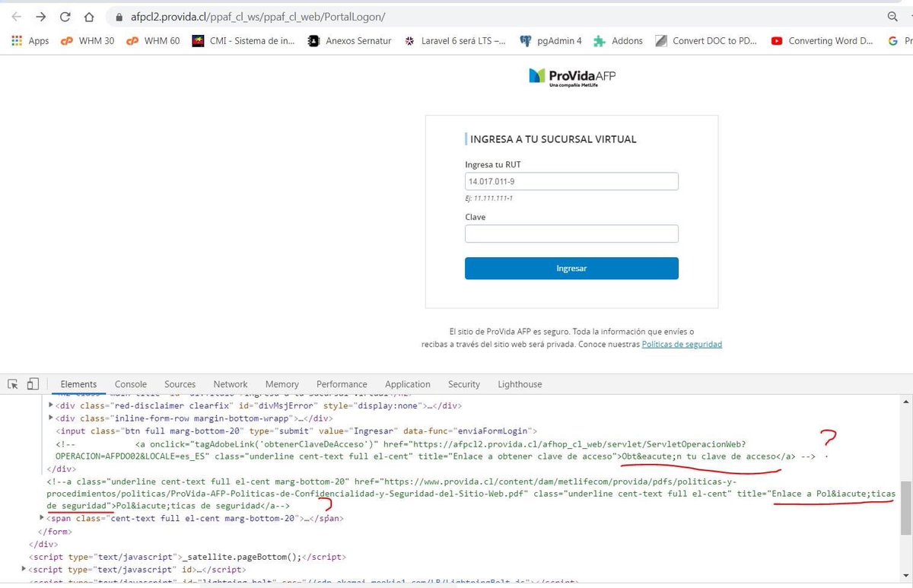Open CMI - Sistema de in... bookmark
The width and height of the screenshot is (913, 588).
pos(243,41)
